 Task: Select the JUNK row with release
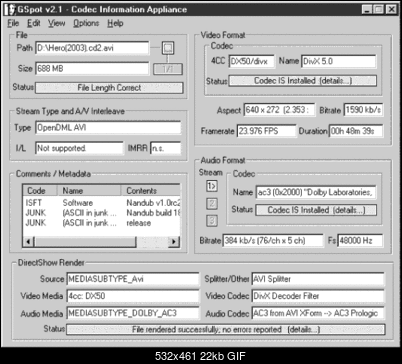[x=102, y=223]
